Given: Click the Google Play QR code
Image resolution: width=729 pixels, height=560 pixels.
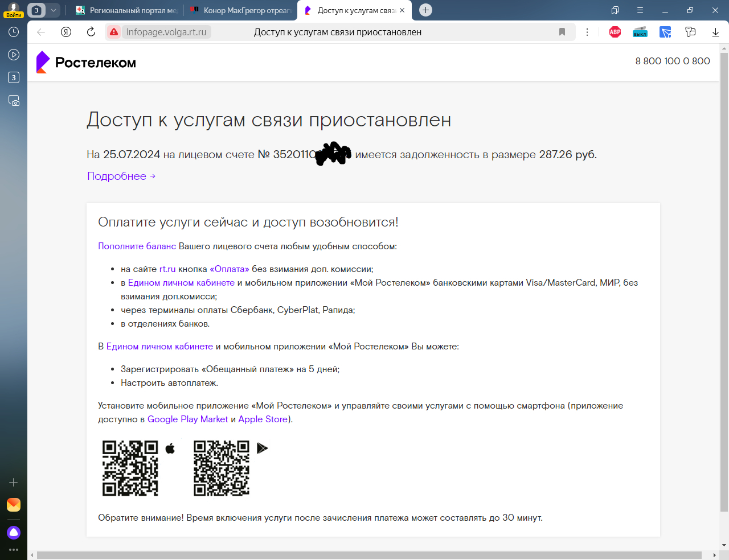Looking at the screenshot, I should 222,468.
